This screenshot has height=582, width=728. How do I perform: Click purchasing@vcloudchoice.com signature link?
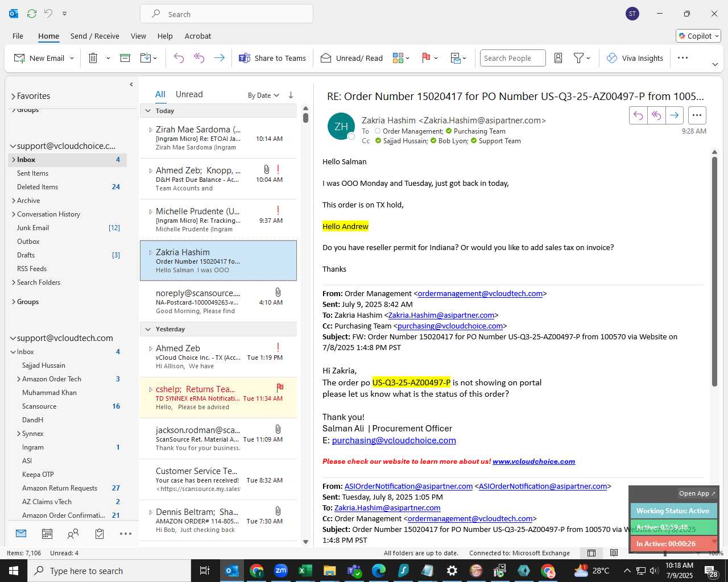394,440
